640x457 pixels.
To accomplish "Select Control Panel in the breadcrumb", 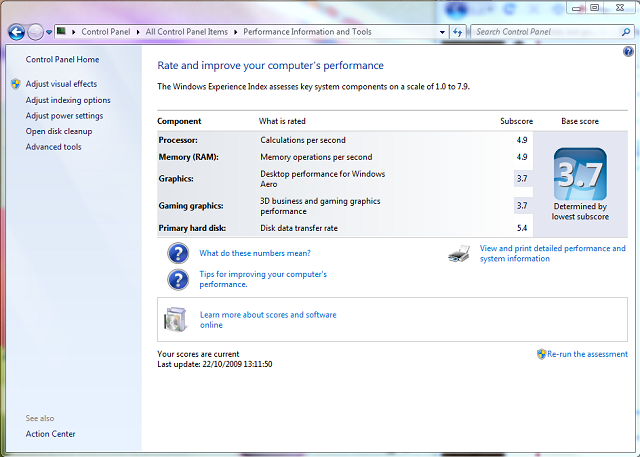I will [x=106, y=32].
